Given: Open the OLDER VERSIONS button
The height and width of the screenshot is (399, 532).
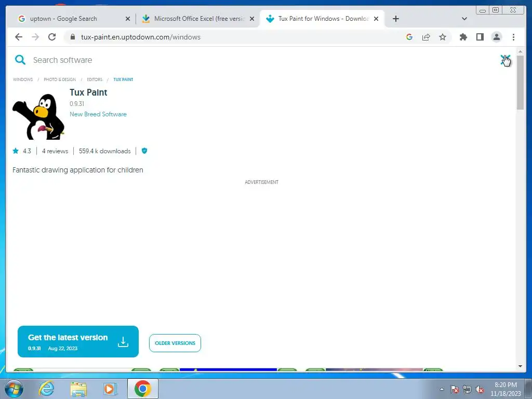Looking at the screenshot, I should 175,343.
